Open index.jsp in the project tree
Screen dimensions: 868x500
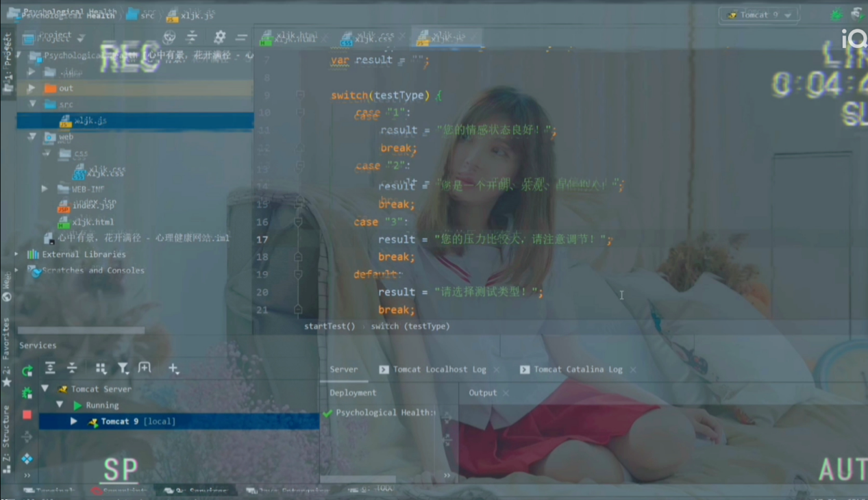point(94,205)
